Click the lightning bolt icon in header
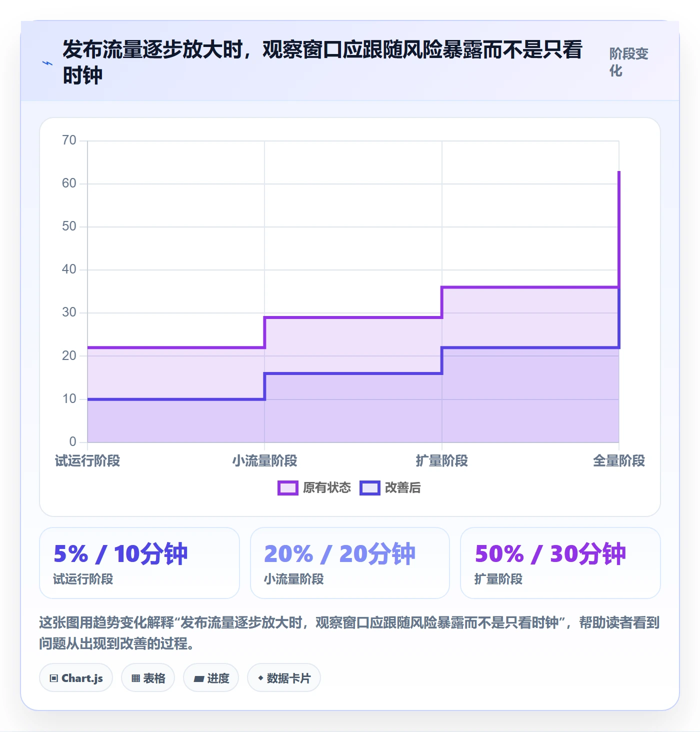This screenshot has width=700, height=732. (x=47, y=63)
